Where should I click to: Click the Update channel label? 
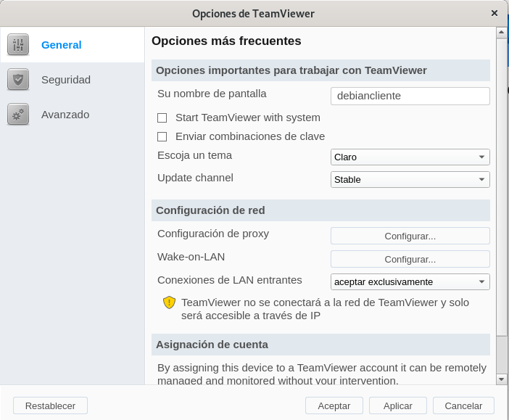pos(195,178)
